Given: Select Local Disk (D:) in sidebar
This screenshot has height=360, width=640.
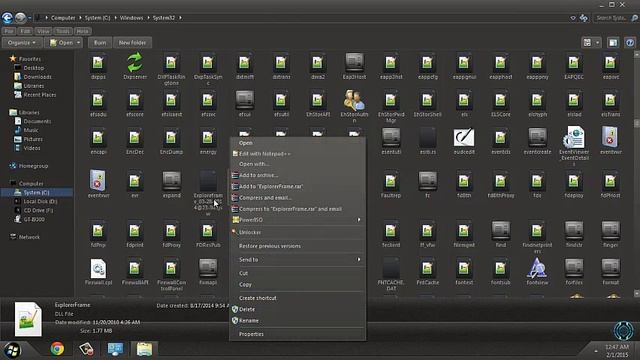Looking at the screenshot, I should [40, 201].
